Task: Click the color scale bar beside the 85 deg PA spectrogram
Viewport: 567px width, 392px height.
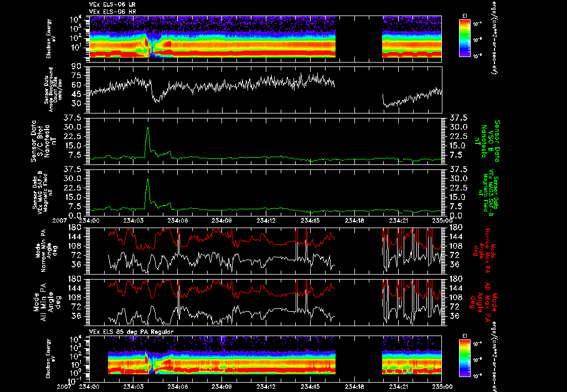Action: tap(465, 358)
